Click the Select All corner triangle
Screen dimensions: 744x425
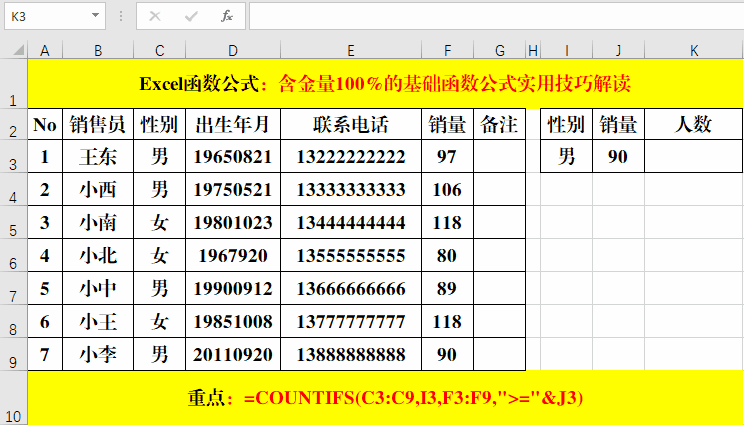(x=18, y=49)
